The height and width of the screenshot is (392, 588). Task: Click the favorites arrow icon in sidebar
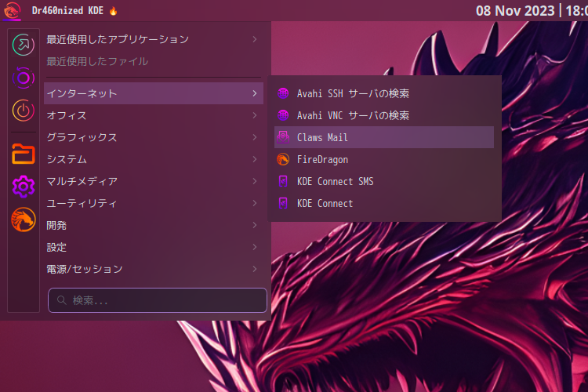tap(24, 45)
